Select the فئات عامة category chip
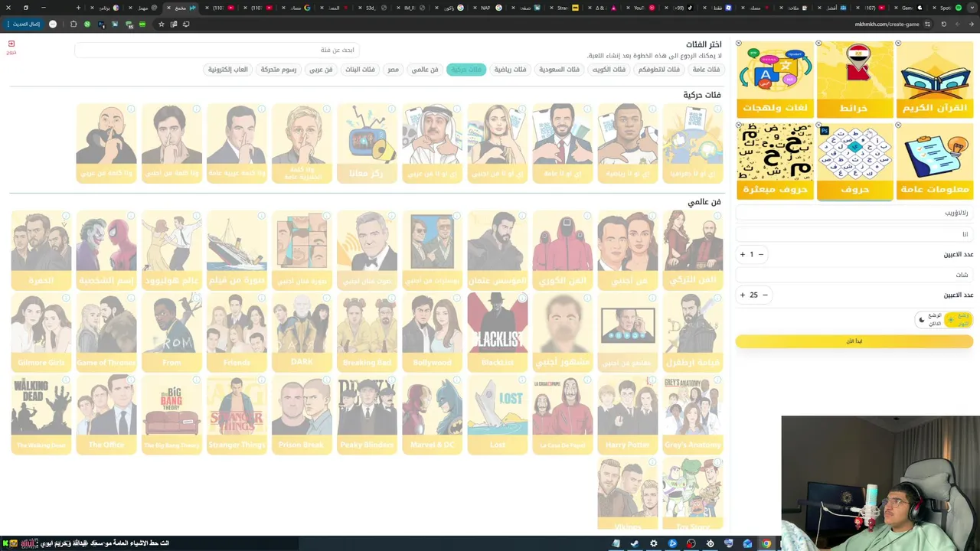Screen dimensions: 980x551 [x=705, y=70]
